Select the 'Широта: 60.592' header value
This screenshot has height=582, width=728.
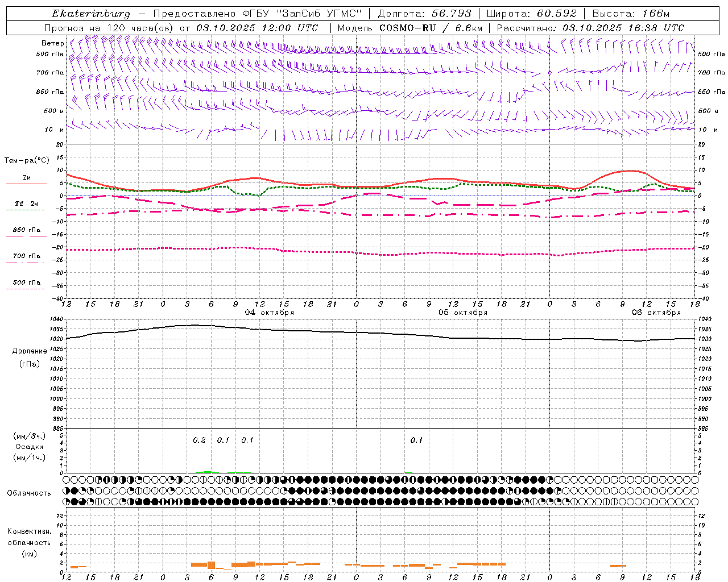[x=532, y=14]
